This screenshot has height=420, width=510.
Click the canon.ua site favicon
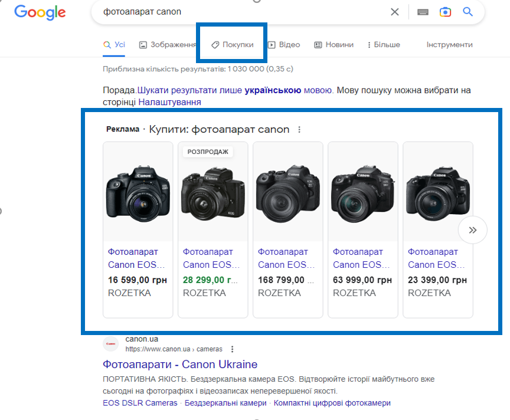click(x=110, y=343)
